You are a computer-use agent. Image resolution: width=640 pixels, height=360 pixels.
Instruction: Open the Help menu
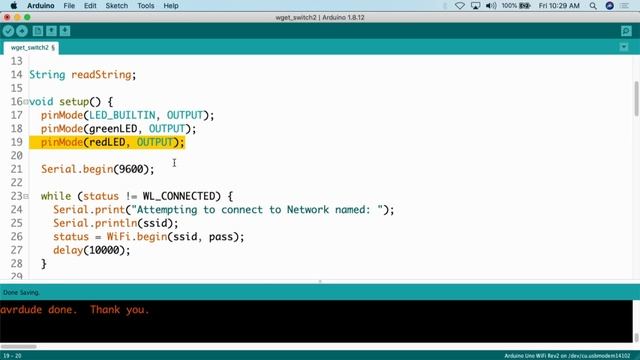click(171, 6)
